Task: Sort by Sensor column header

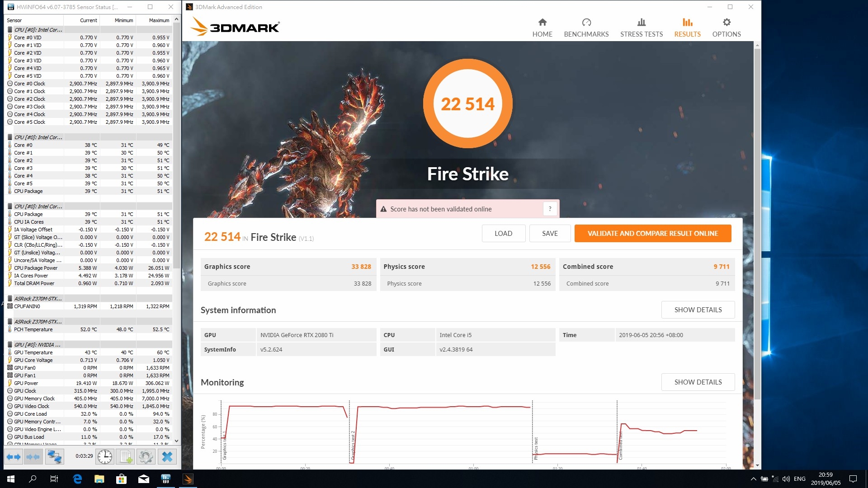Action: [34, 20]
